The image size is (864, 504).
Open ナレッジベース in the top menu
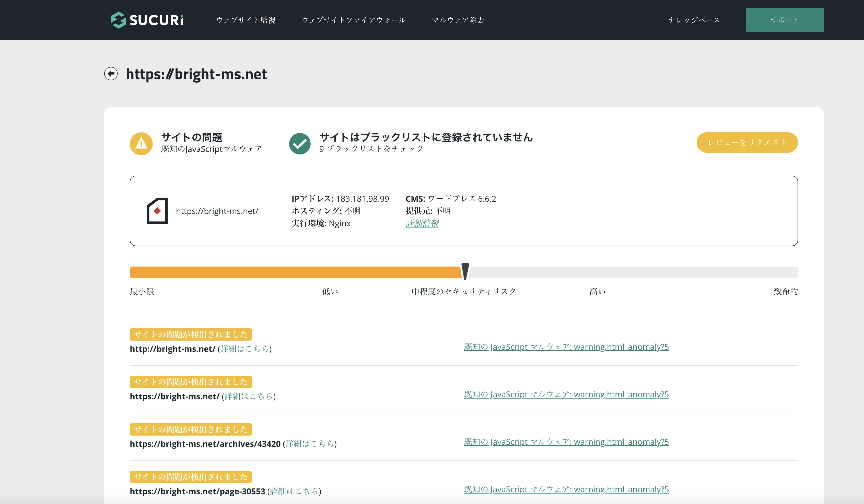(694, 20)
